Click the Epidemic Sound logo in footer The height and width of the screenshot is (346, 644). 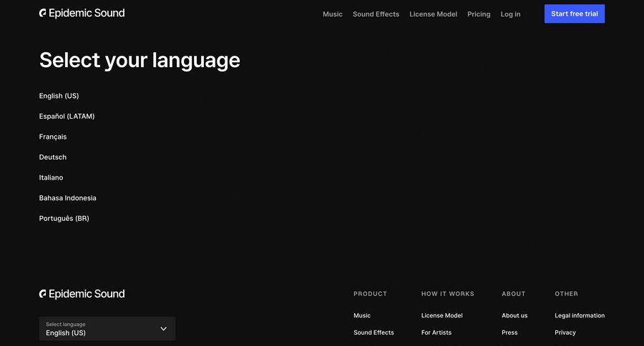82,294
